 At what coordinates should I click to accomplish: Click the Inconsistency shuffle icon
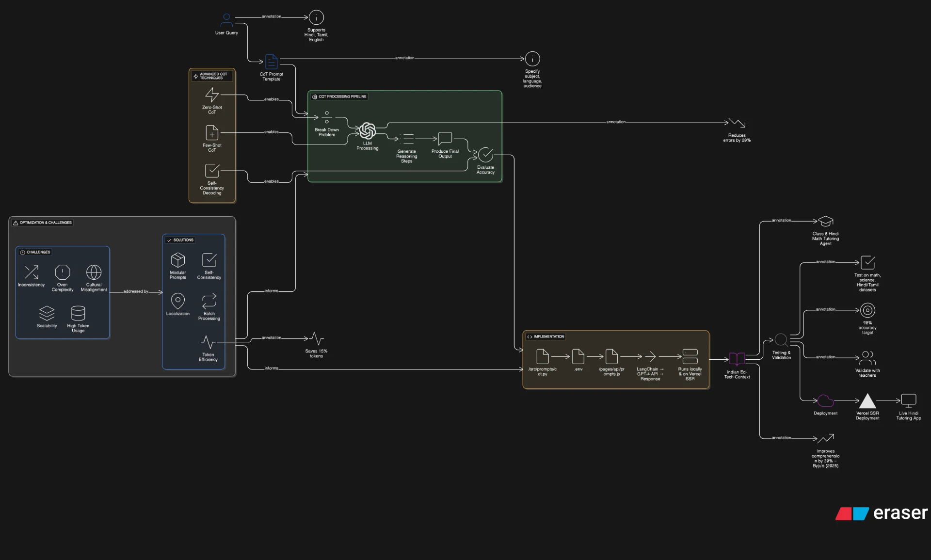pyautogui.click(x=32, y=272)
